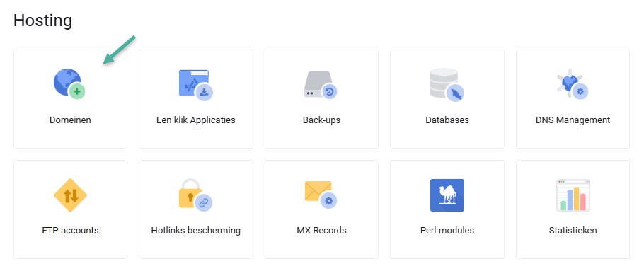Screen dimensions: 644x271
Task: Click the DNS Management network icon
Action: (x=573, y=83)
